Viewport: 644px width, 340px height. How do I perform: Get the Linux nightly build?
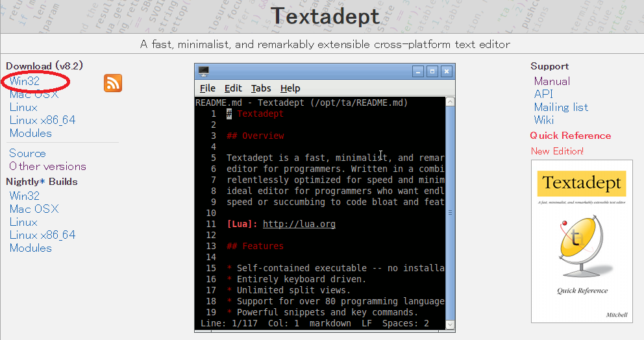pos(23,222)
